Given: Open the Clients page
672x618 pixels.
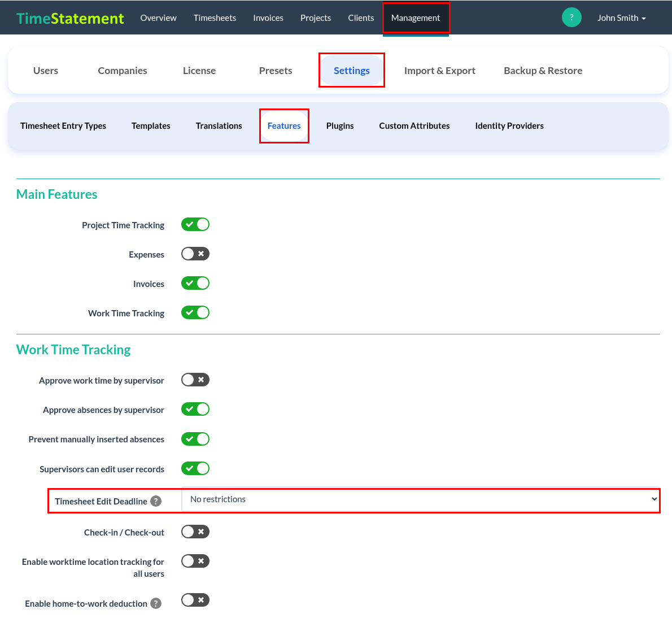Looking at the screenshot, I should [361, 18].
